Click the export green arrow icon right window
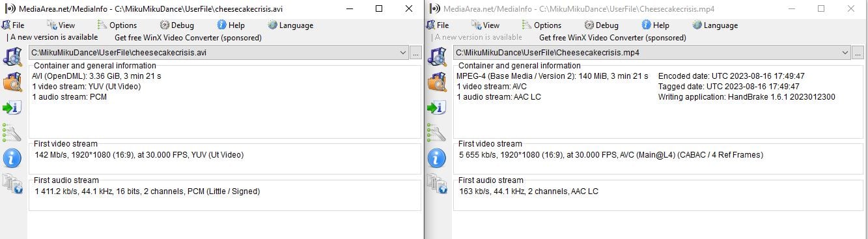 (437, 107)
